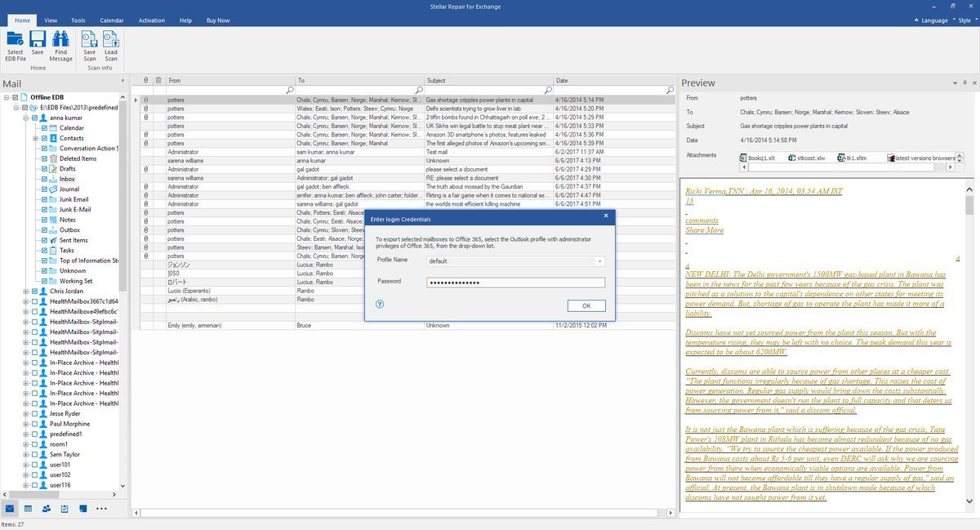
Task: Open the Activation ribbon tab
Action: coord(152,20)
